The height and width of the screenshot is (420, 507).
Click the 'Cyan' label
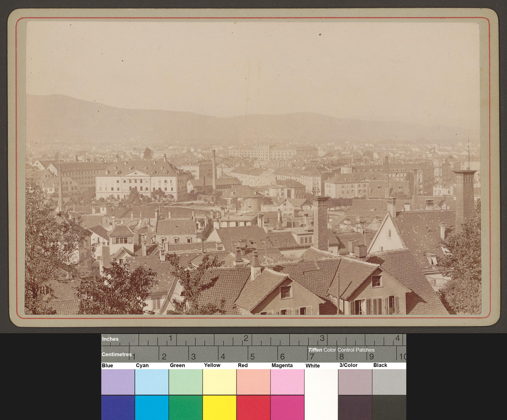[x=142, y=365]
